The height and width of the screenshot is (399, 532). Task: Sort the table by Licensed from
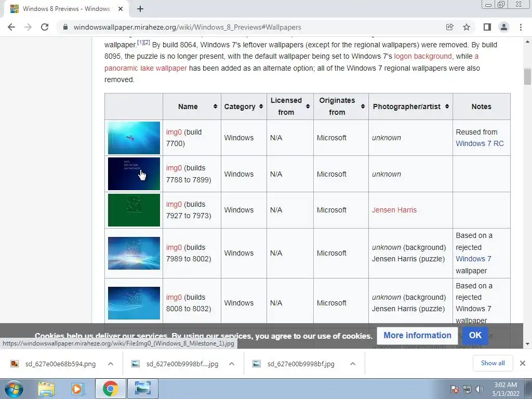pyautogui.click(x=308, y=107)
